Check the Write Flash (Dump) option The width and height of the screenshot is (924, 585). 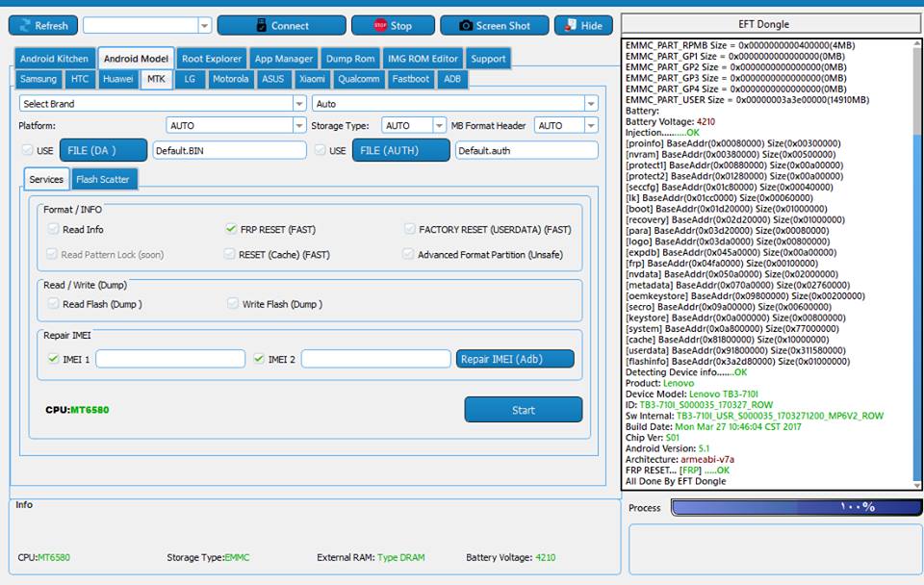tap(232, 303)
